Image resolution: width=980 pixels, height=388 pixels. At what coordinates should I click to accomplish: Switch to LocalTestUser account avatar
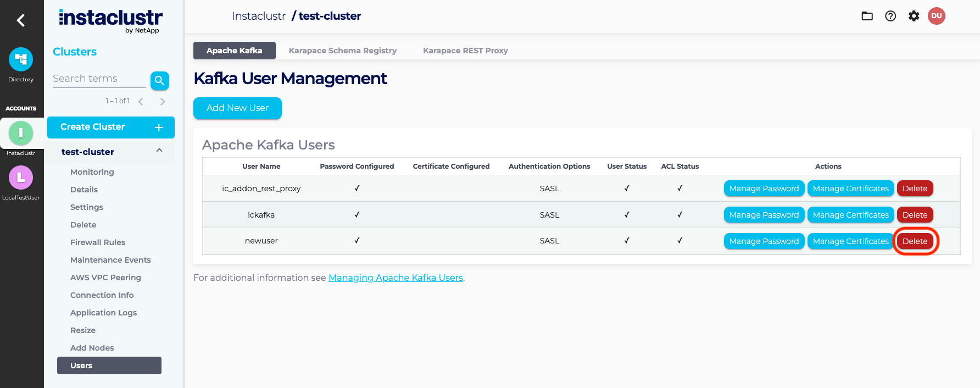point(21,178)
